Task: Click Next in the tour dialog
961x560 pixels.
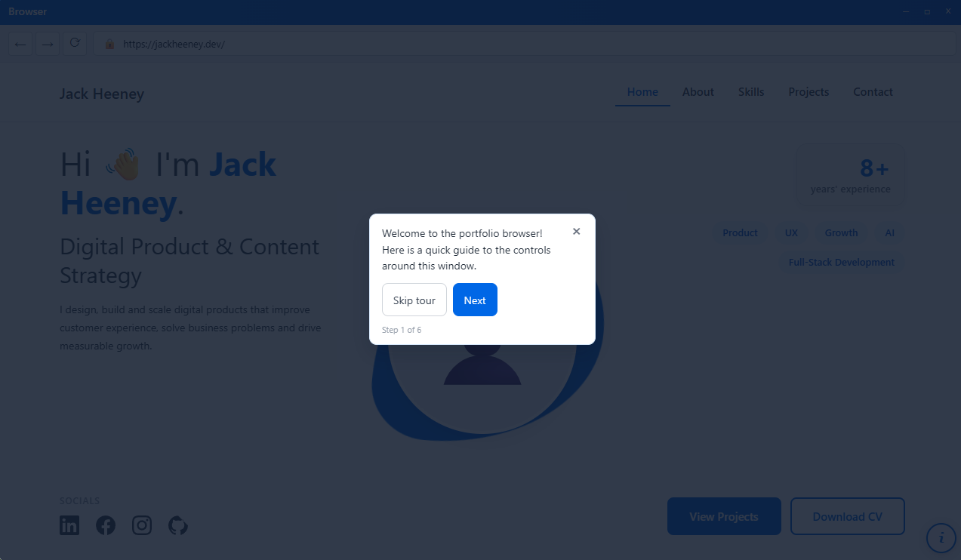Action: (x=475, y=300)
